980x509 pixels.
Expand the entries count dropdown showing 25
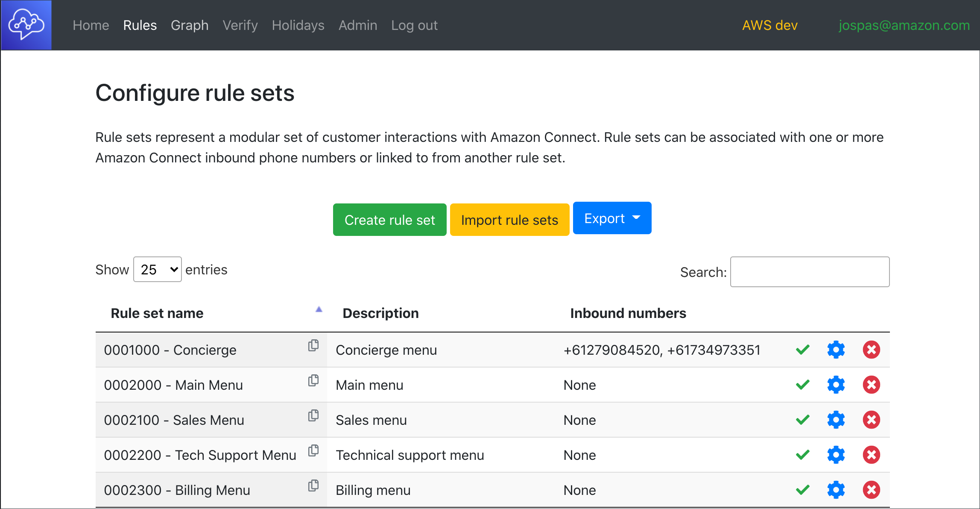coord(157,269)
